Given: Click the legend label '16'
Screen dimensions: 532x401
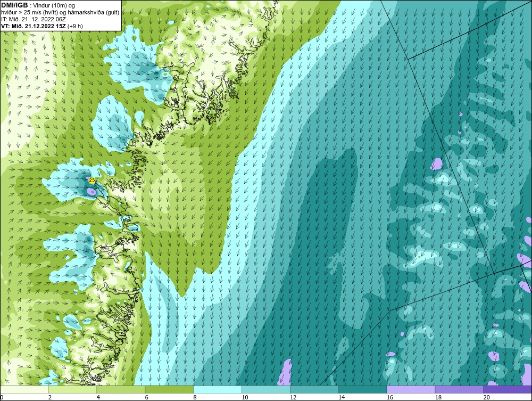Looking at the screenshot, I should [390, 397].
